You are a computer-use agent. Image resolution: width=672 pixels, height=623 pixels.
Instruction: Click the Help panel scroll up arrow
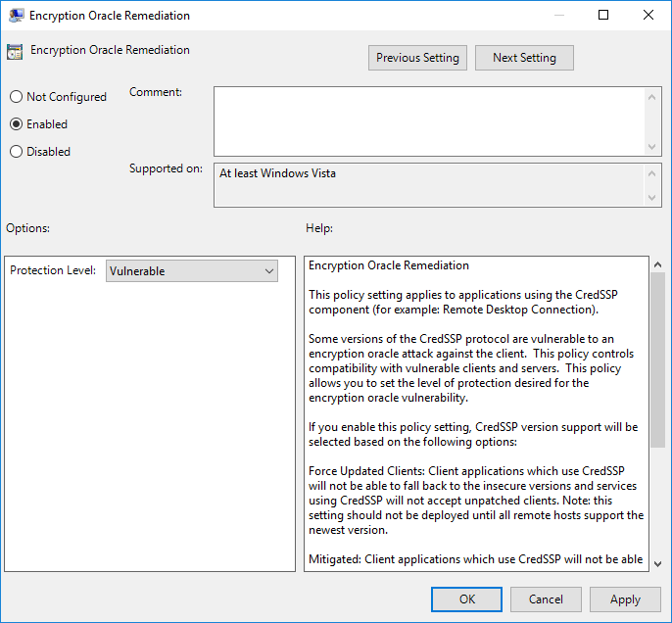pyautogui.click(x=657, y=265)
